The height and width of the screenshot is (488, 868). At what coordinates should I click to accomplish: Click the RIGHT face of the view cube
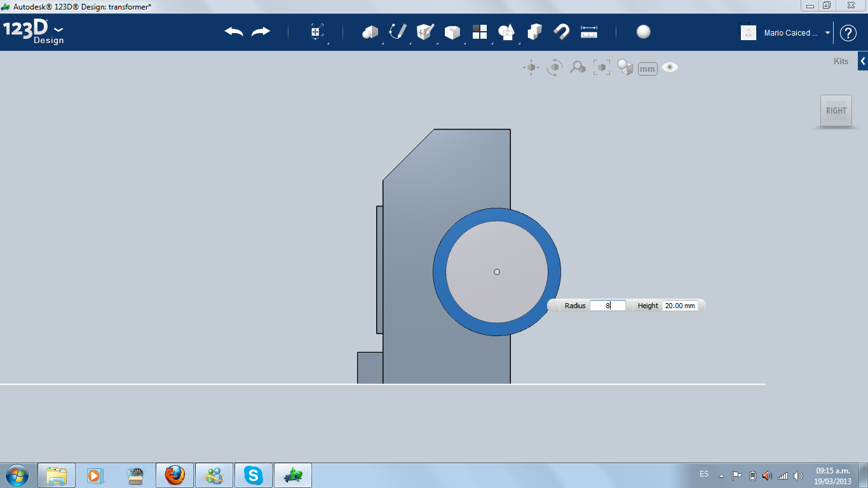click(x=836, y=111)
